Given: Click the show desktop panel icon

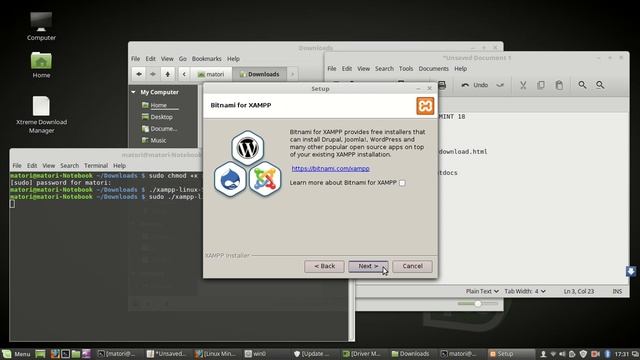Looking at the screenshot, I should 40,354.
